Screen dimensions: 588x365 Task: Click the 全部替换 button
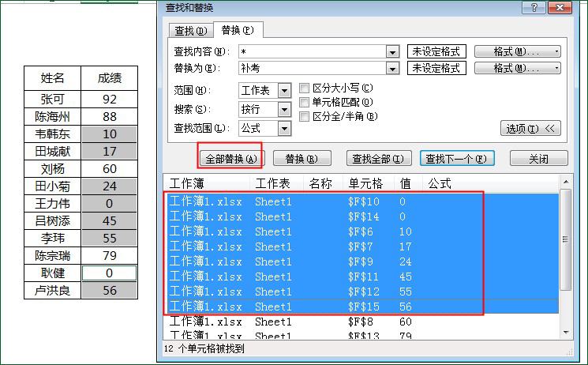pyautogui.click(x=231, y=159)
